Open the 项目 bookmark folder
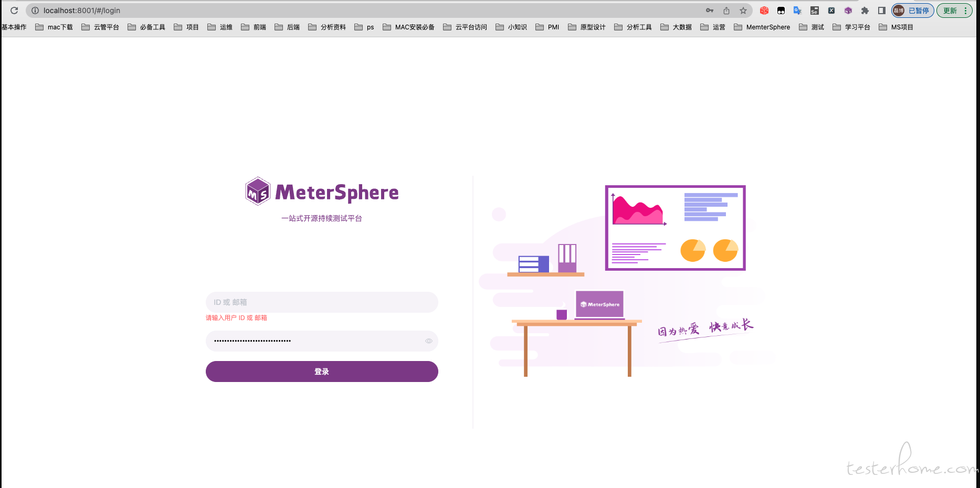The image size is (980, 488). [x=186, y=27]
